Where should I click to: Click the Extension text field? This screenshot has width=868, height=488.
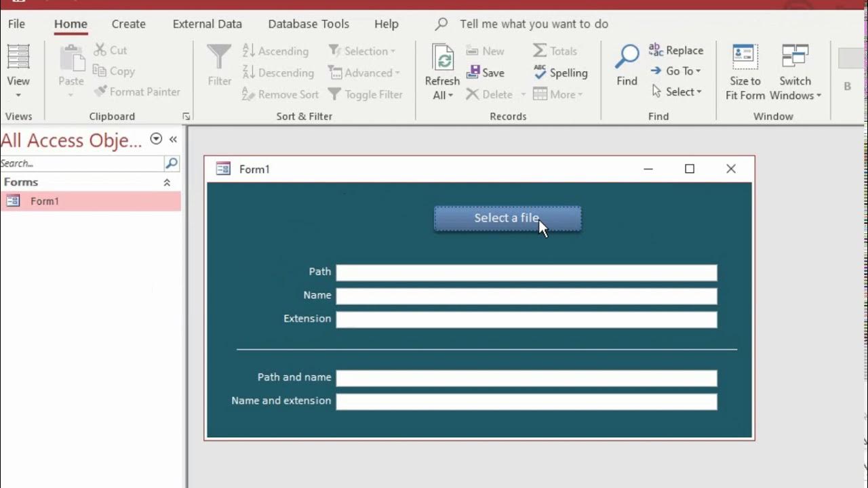point(526,320)
